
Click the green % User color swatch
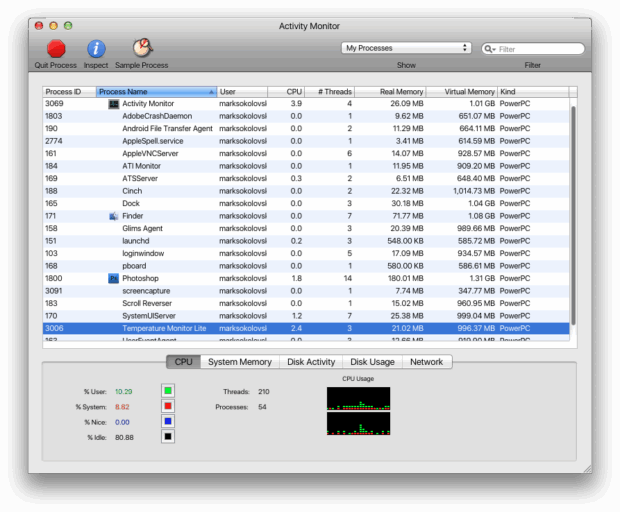click(x=168, y=391)
